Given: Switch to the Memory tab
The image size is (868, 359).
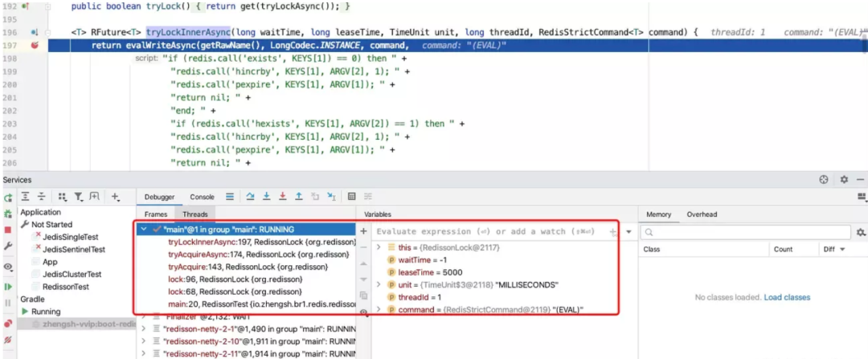Looking at the screenshot, I should pyautogui.click(x=658, y=214).
